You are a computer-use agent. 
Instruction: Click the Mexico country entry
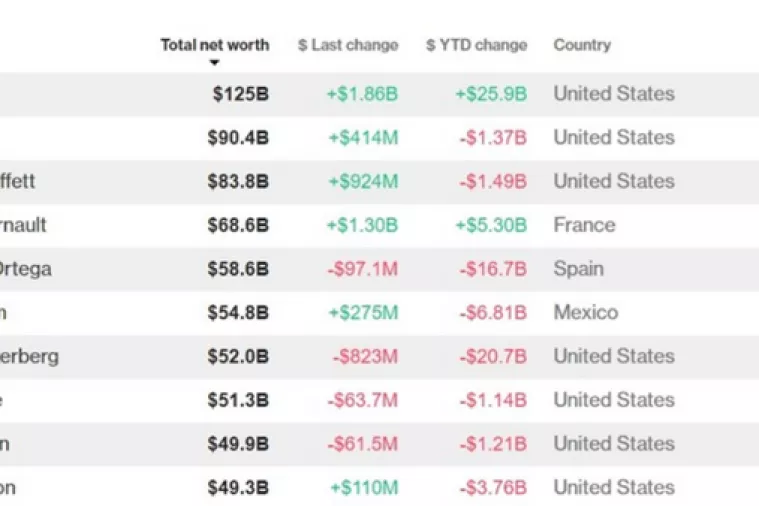coord(585,313)
